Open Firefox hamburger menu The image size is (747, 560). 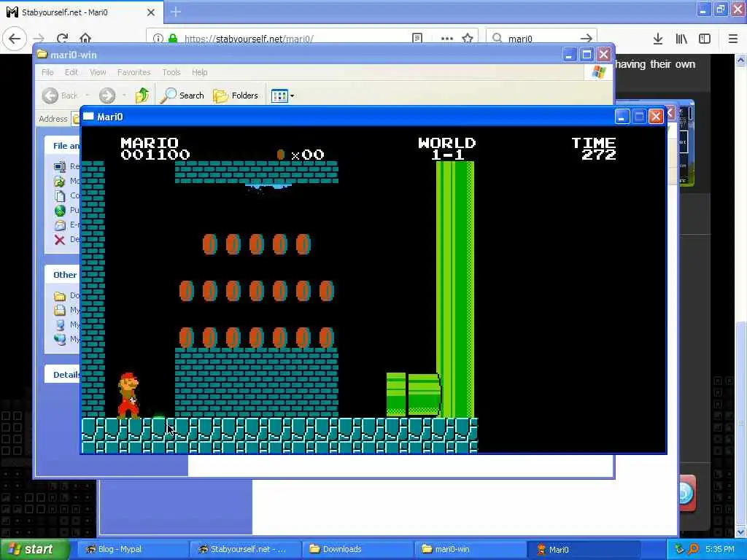click(x=732, y=39)
